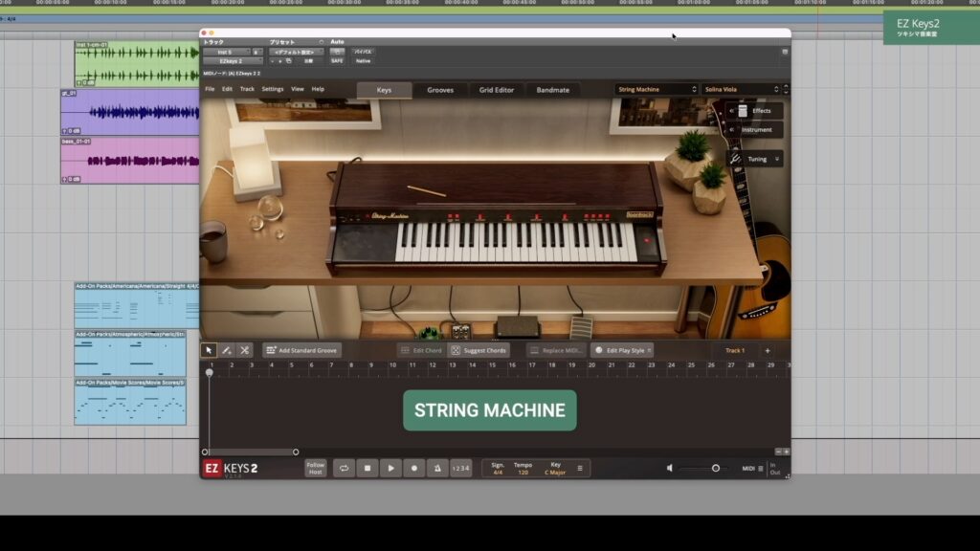The width and height of the screenshot is (980, 551).
Task: Toggle the loop playback button
Action: 344,469
